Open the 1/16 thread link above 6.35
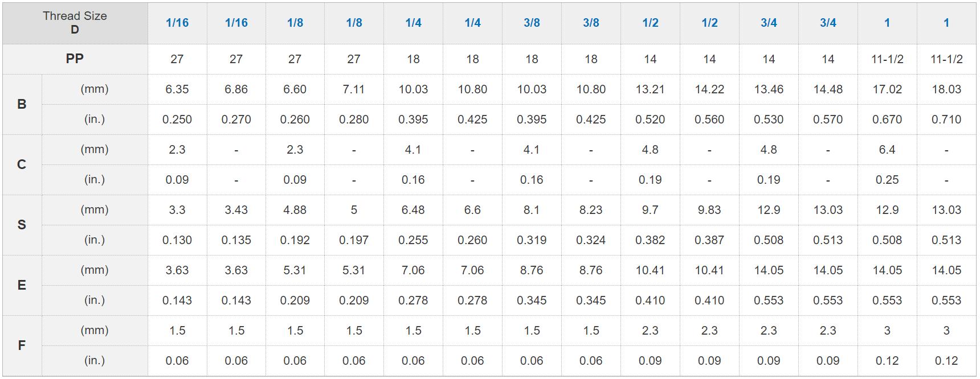The image size is (980, 379). (177, 23)
